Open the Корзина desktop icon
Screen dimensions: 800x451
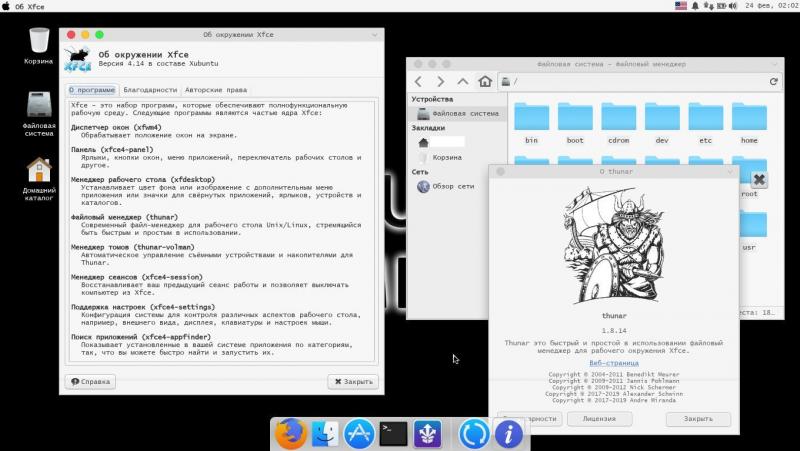pyautogui.click(x=39, y=46)
